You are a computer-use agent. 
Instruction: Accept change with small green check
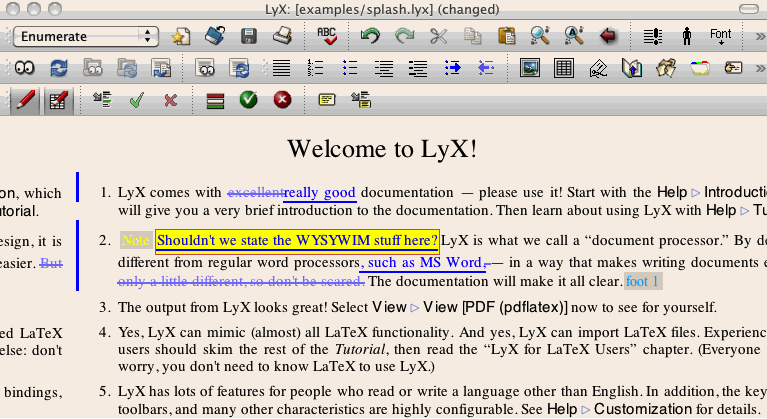(x=136, y=100)
